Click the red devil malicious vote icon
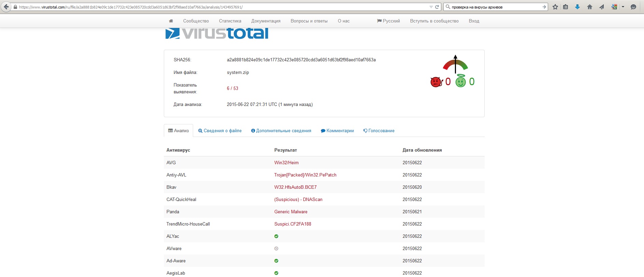This screenshot has height=277, width=644. tap(436, 82)
